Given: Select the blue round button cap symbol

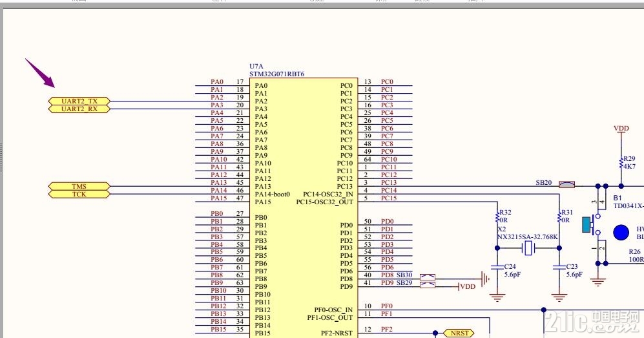Looking at the screenshot, I should pyautogui.click(x=621, y=233).
